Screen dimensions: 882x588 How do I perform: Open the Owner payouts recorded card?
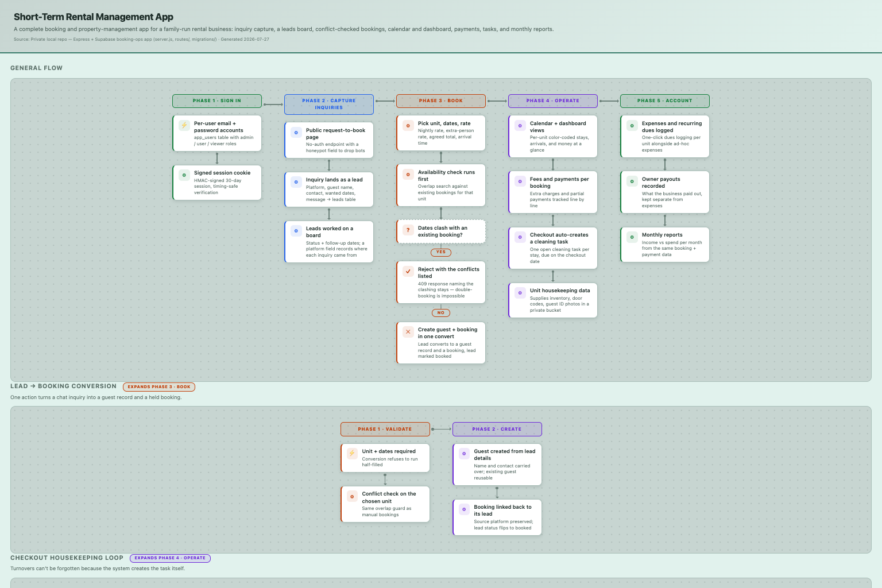[665, 192]
